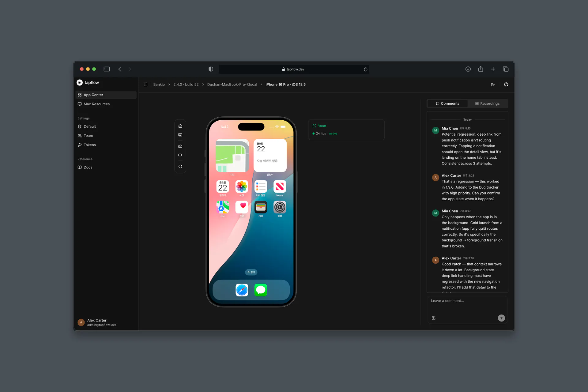Open Alex Carter account menu
This screenshot has height=392, width=588.
coord(106,322)
